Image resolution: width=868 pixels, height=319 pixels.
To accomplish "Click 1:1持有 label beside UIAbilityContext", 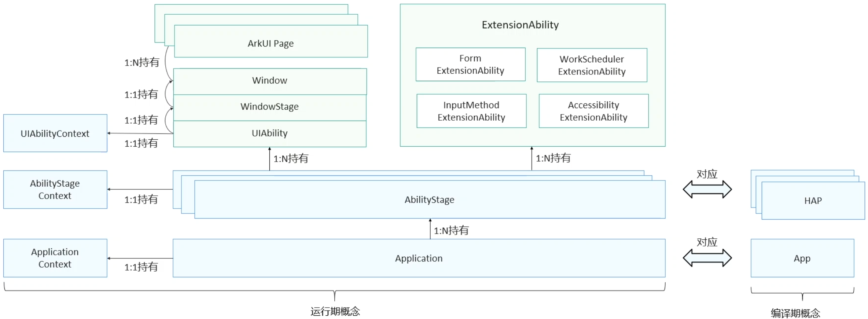I will (x=141, y=143).
